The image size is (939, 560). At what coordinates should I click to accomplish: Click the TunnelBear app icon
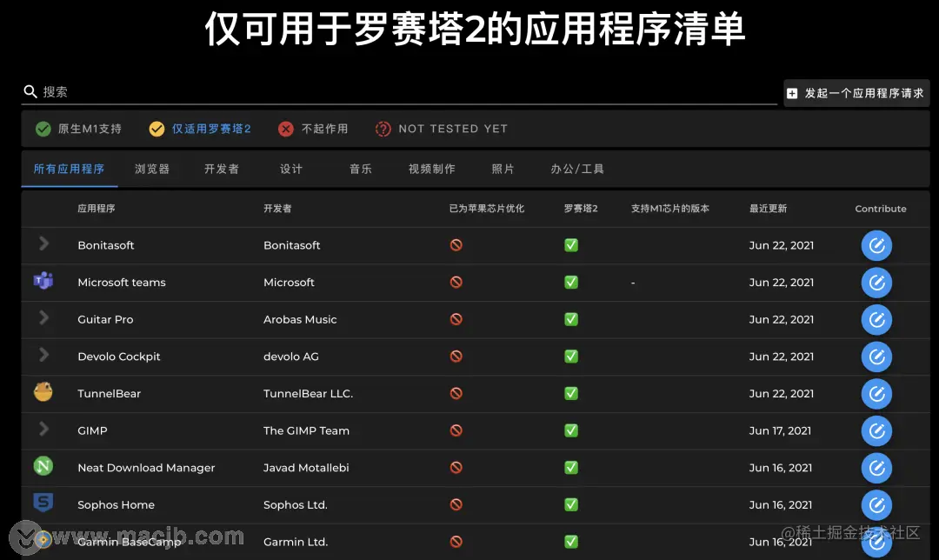pyautogui.click(x=43, y=391)
